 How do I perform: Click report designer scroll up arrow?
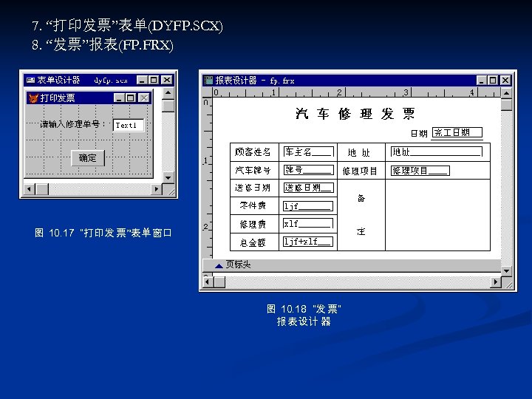506,93
